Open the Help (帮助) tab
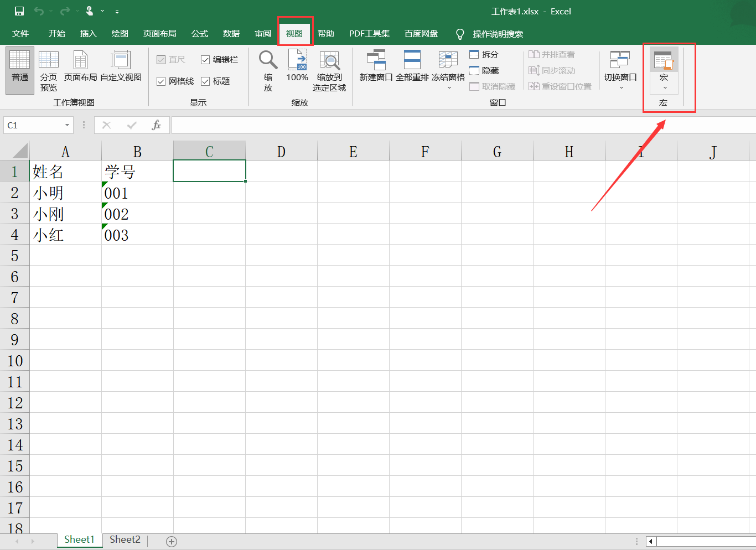Screen dimensions: 756x550 pyautogui.click(x=326, y=34)
